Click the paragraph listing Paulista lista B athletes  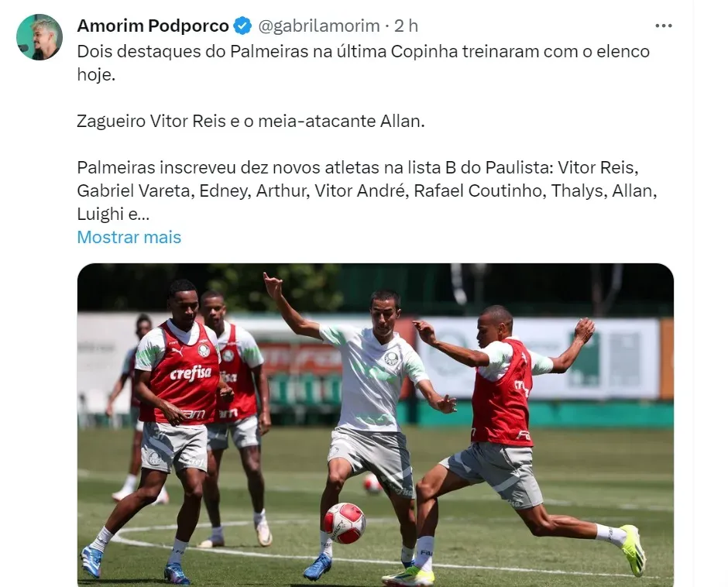367,191
